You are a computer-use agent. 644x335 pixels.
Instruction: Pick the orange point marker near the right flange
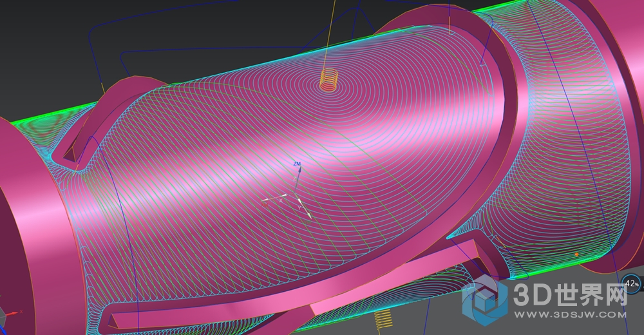click(576, 254)
